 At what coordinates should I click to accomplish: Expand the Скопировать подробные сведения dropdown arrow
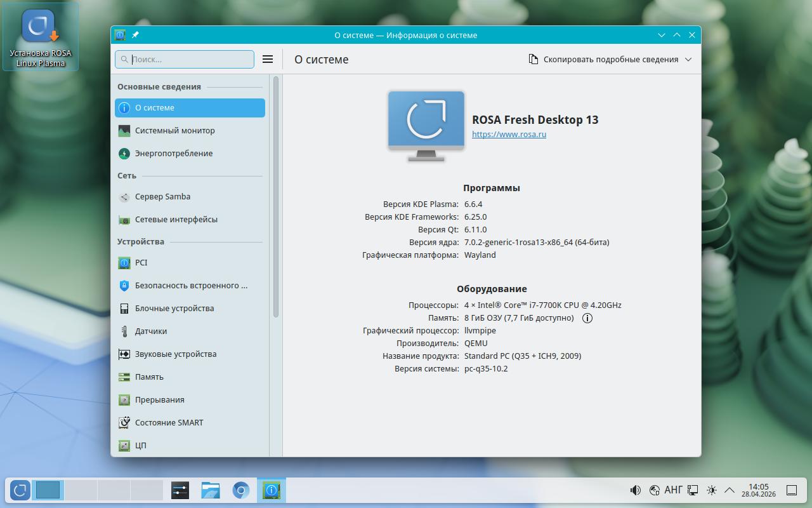[688, 60]
